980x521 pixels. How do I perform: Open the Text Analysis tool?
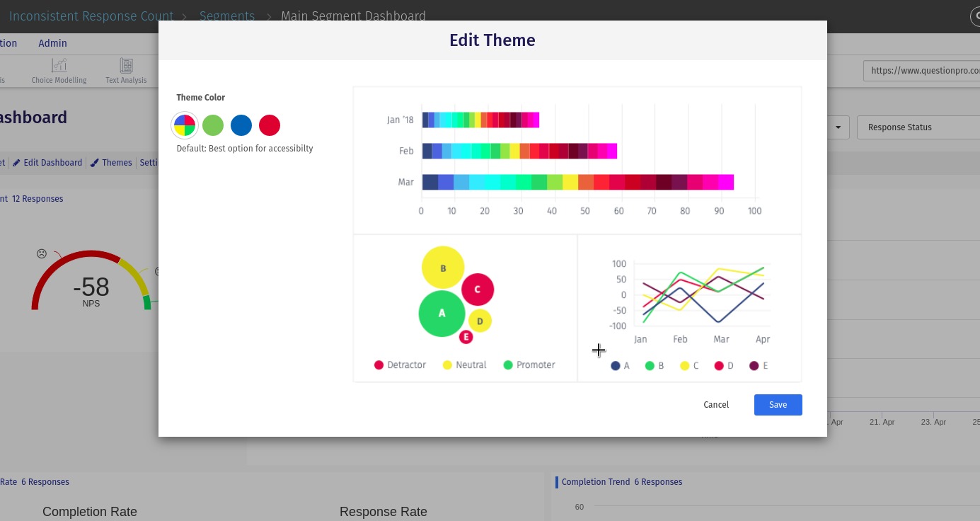(x=125, y=66)
